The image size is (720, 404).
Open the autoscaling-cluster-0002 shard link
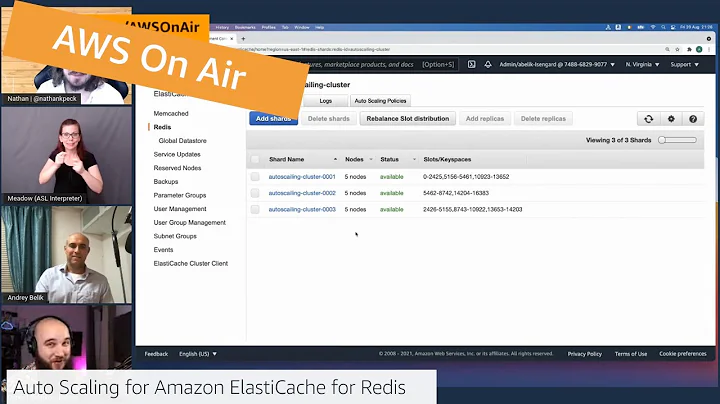(302, 193)
